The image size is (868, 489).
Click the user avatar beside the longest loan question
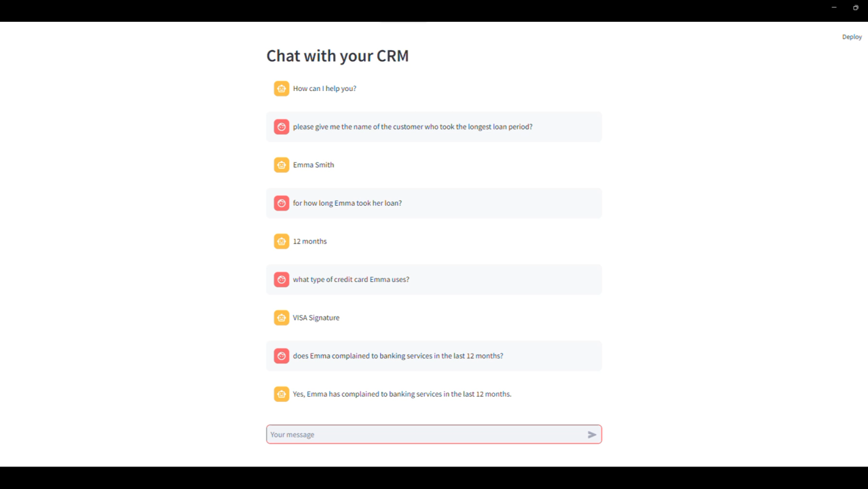(282, 127)
